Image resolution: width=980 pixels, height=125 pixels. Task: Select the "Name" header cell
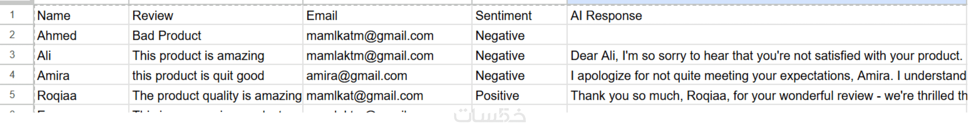click(x=81, y=15)
